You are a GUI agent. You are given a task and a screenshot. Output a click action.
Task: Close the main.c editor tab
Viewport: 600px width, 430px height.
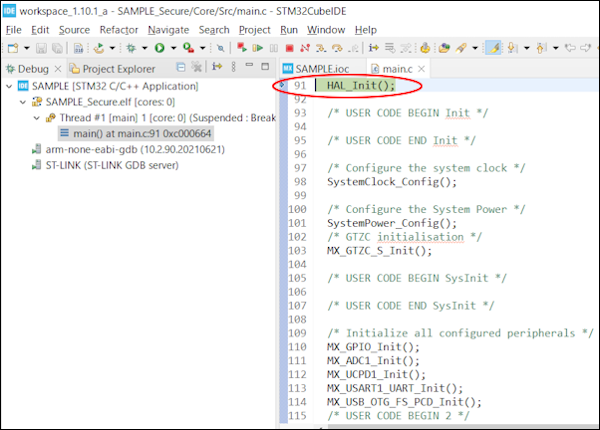pyautogui.click(x=421, y=68)
